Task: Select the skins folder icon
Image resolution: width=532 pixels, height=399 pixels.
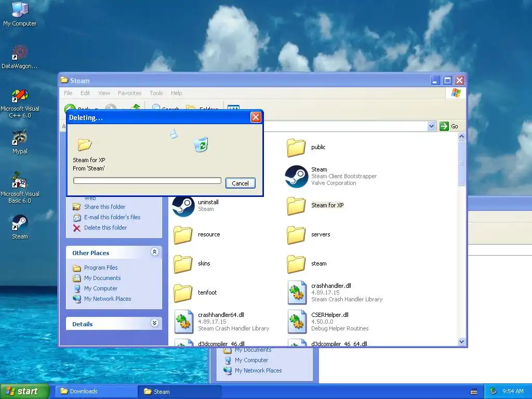Action: pyautogui.click(x=183, y=264)
